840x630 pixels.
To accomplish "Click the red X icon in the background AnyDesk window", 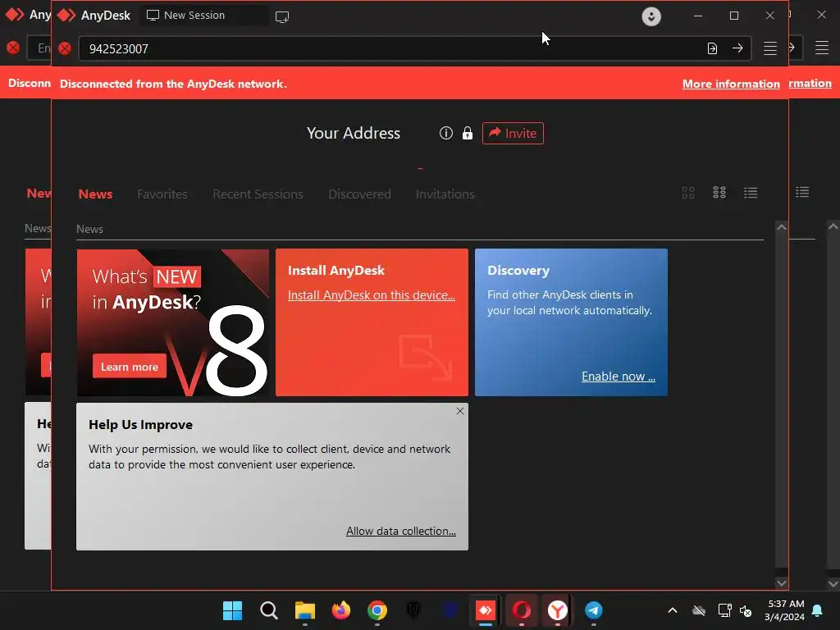I will [x=13, y=48].
